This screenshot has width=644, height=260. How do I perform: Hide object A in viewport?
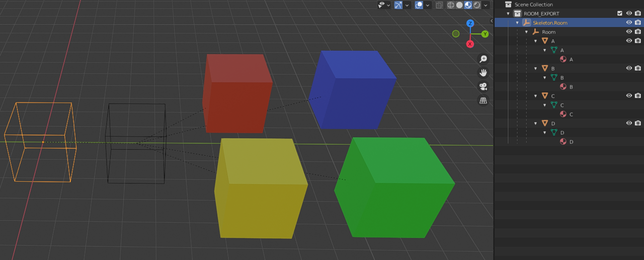coord(629,41)
